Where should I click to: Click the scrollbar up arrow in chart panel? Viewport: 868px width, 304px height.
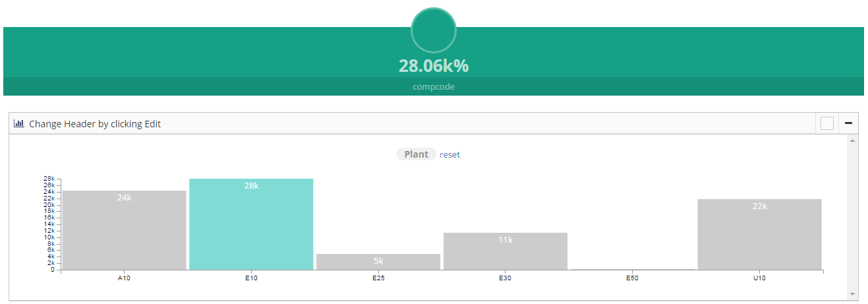click(852, 140)
